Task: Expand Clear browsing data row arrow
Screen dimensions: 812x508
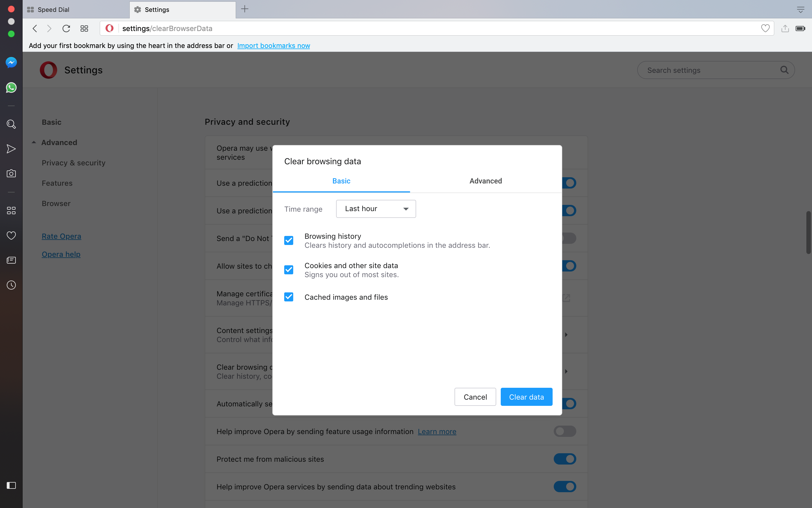Action: point(566,371)
